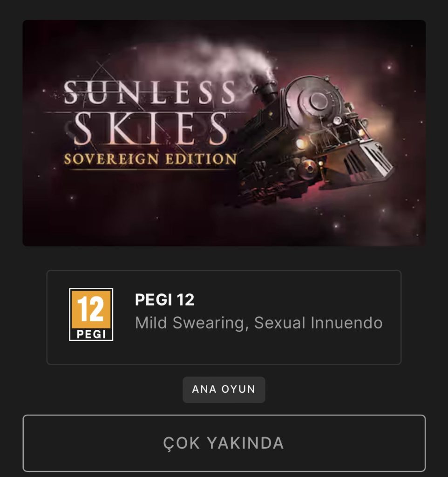This screenshot has width=448, height=477.
Task: Click the number 12 in orange badge
Action: (91, 309)
